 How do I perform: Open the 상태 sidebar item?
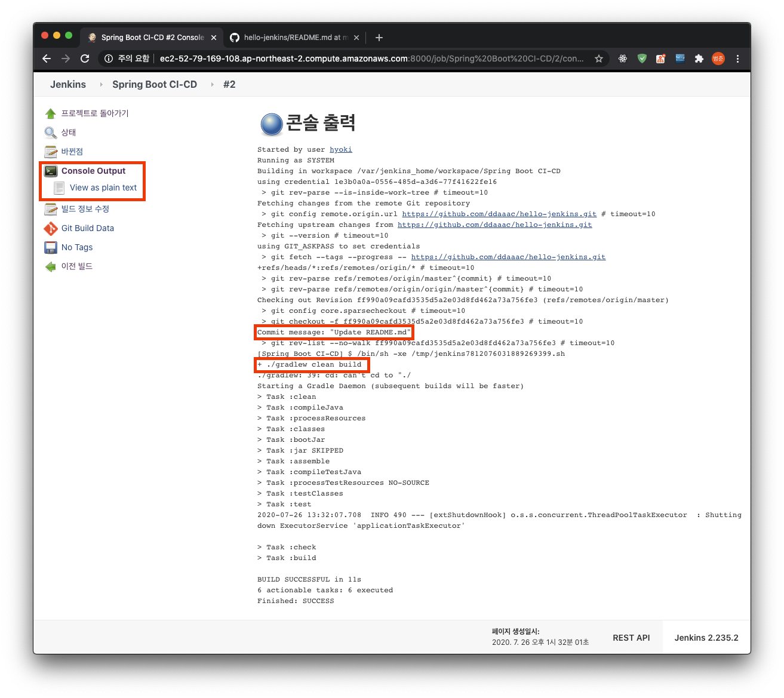69,133
